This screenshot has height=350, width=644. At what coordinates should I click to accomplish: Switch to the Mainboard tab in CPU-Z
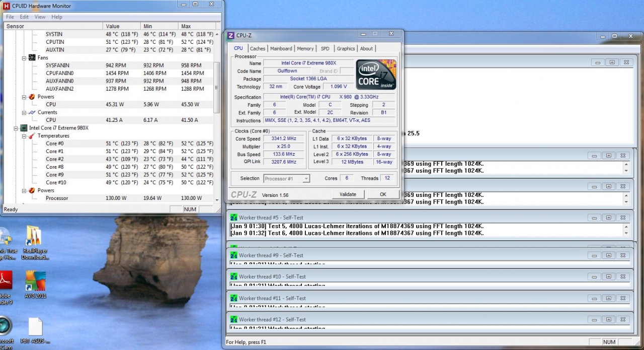tap(281, 49)
